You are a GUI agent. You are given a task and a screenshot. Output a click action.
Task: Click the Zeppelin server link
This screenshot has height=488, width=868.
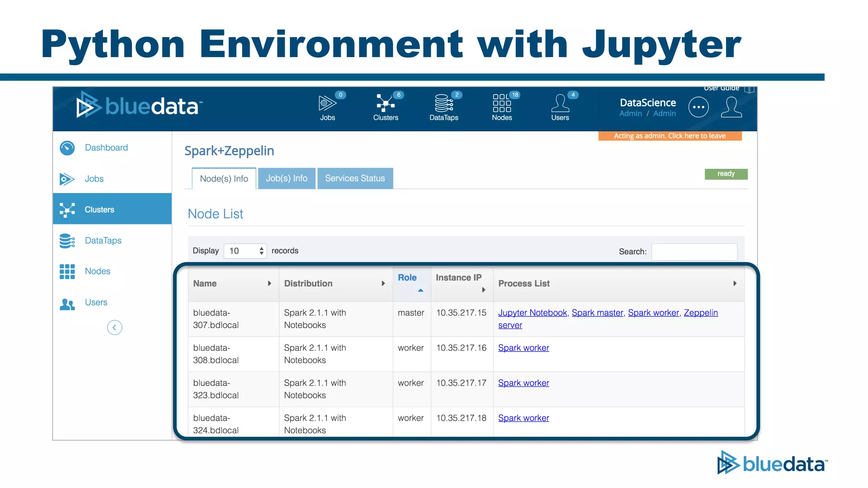[700, 313]
